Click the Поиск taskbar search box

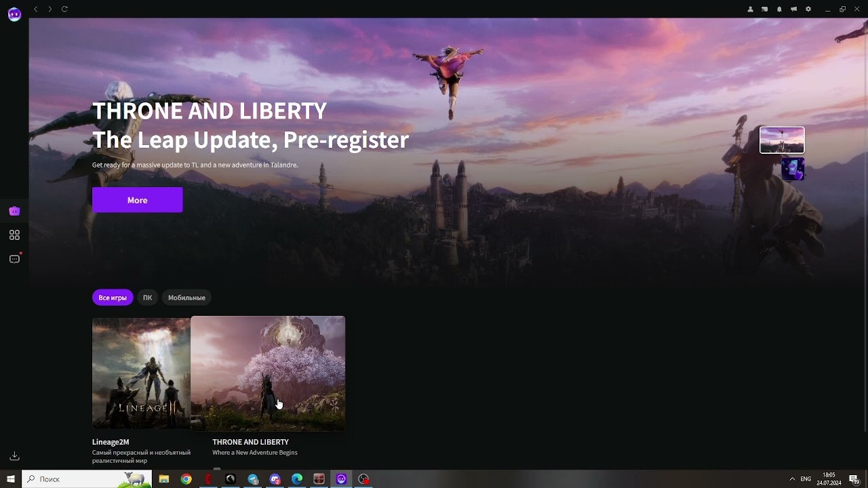(87, 479)
